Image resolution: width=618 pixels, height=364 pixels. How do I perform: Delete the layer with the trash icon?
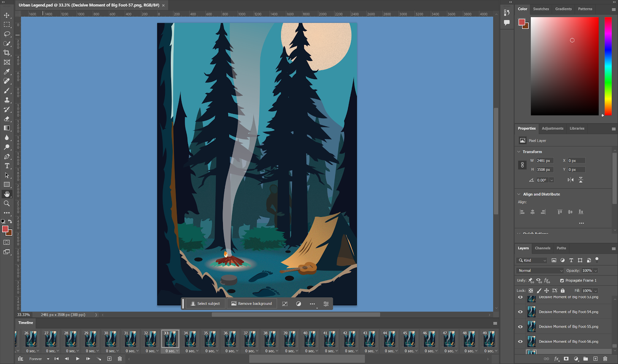(605, 359)
